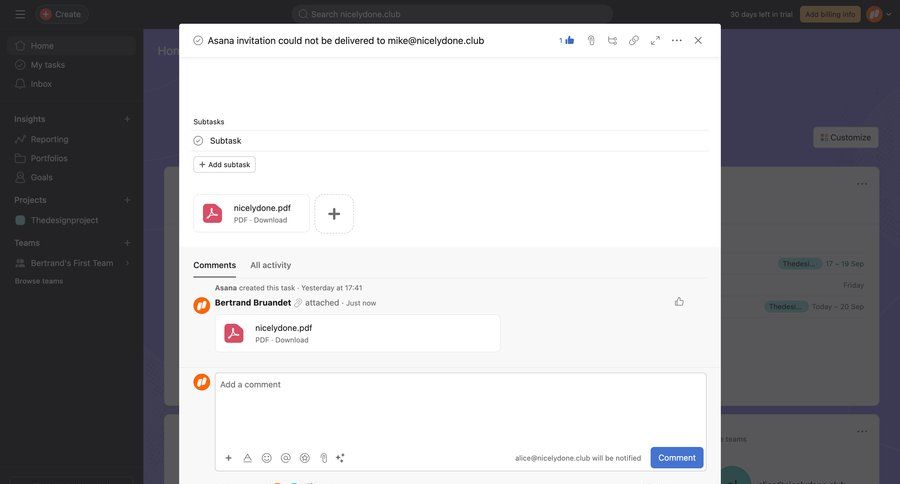
Task: Click the blue Comment button
Action: click(x=677, y=458)
